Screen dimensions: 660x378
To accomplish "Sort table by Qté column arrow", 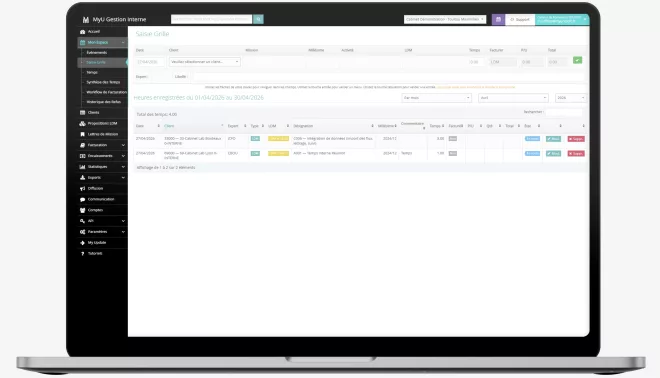I will (500, 126).
